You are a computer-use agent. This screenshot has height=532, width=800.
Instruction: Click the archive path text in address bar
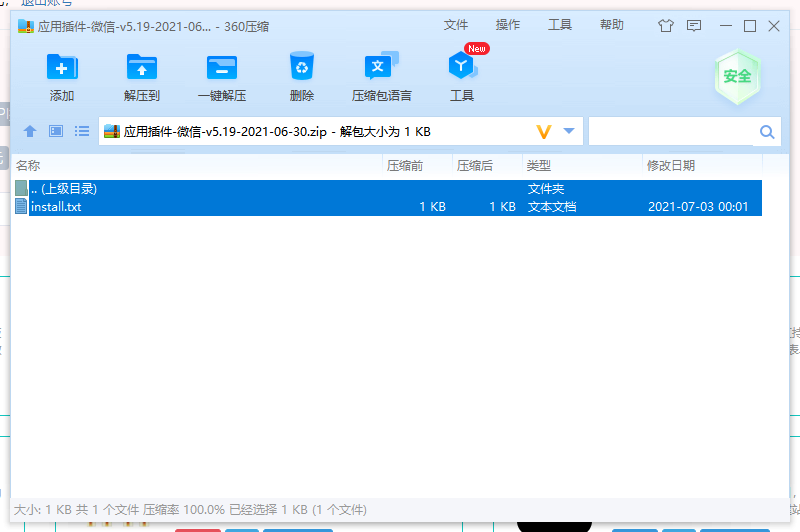click(277, 132)
